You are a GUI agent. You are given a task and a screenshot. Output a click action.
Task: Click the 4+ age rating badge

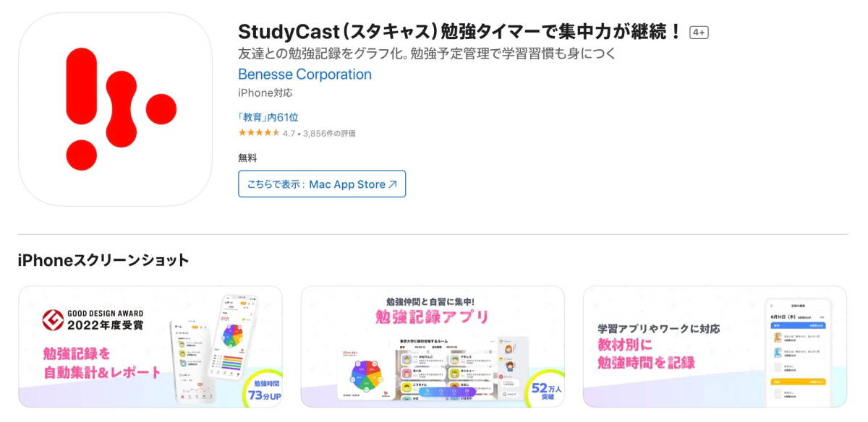click(699, 32)
